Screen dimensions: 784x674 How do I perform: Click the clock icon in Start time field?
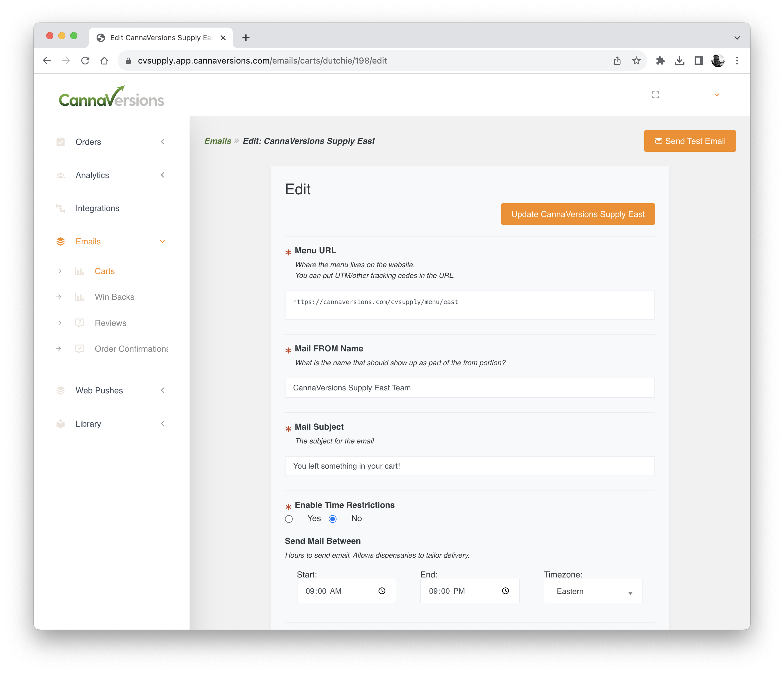382,591
